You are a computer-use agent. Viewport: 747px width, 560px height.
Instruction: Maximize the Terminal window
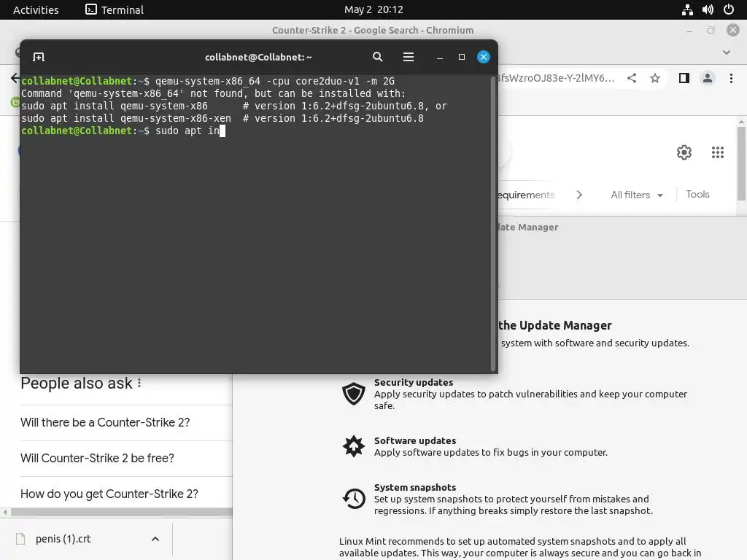click(x=461, y=57)
